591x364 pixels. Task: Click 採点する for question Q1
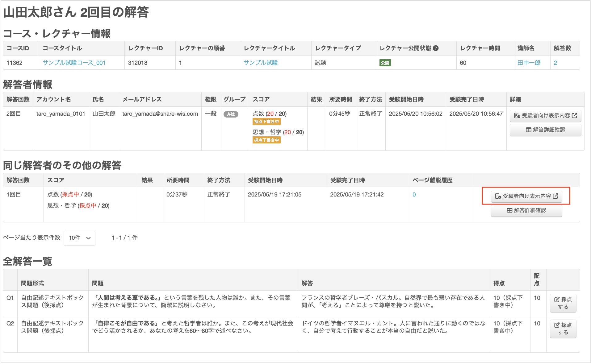point(563,303)
